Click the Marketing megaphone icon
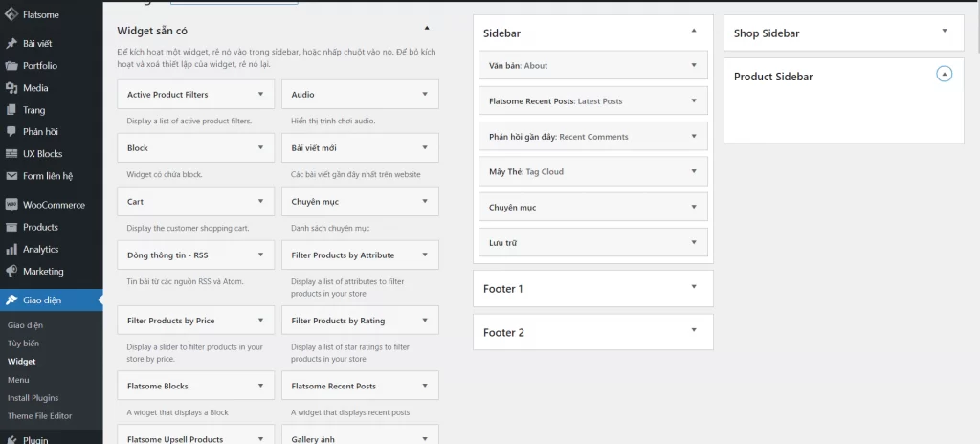 pos(11,271)
